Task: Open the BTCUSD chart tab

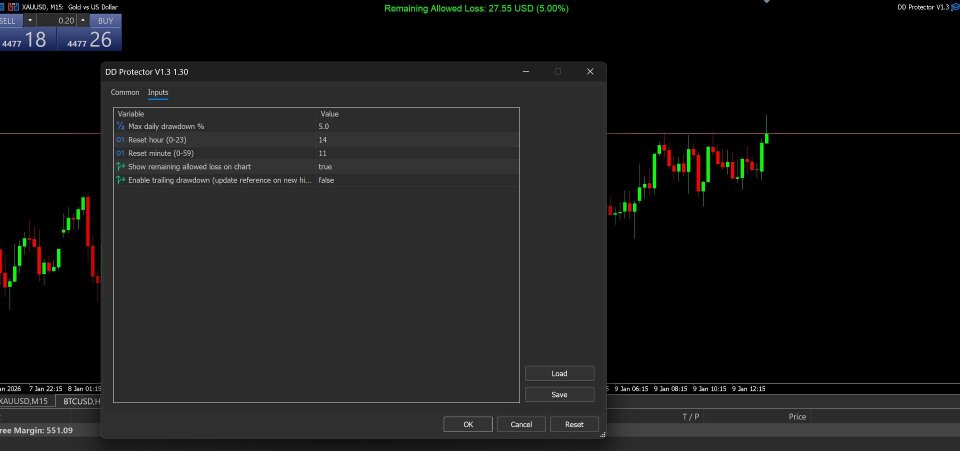Action: [x=82, y=401]
